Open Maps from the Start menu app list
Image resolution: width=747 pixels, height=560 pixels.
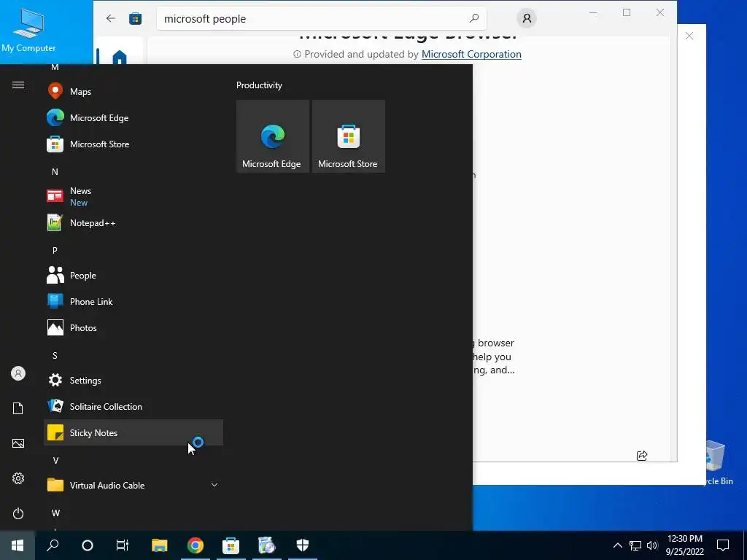133,91
